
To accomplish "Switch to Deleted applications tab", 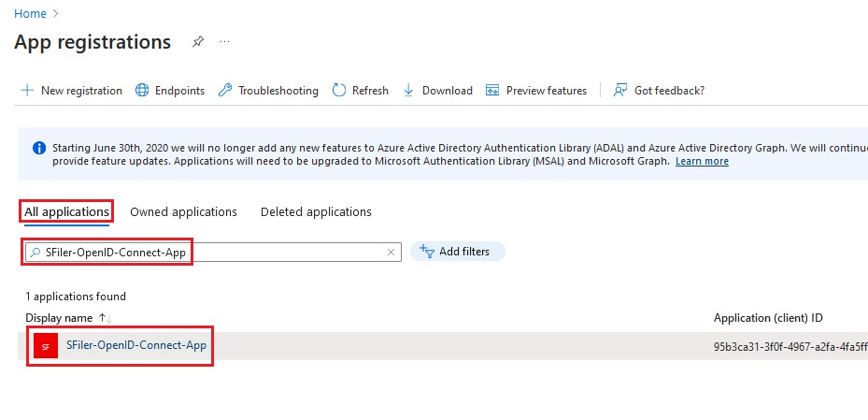I will coord(316,211).
